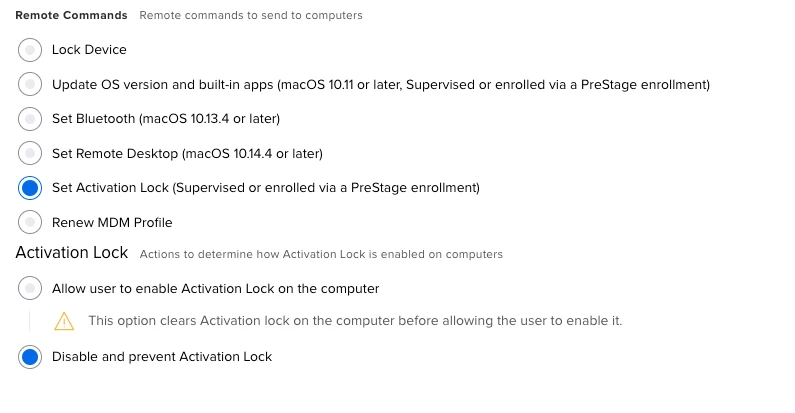The width and height of the screenshot is (795, 413).
Task: Select the Set Bluetooth radio button
Action: 30,119
